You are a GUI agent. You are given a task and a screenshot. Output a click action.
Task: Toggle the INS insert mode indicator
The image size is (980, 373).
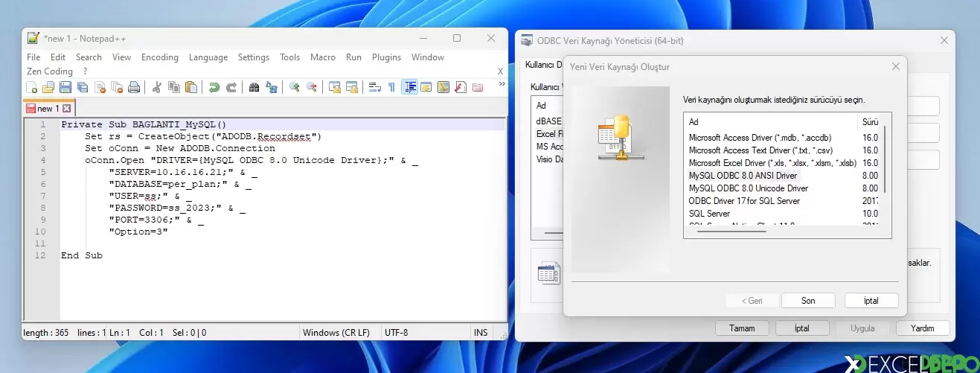481,333
